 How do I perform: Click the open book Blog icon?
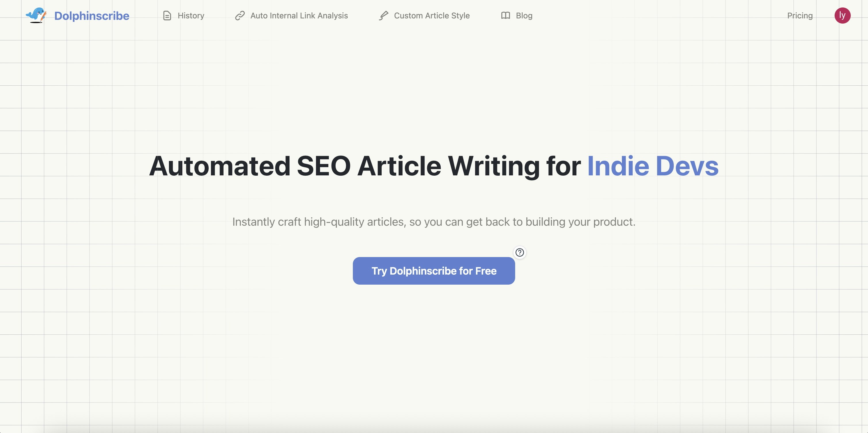pyautogui.click(x=505, y=16)
